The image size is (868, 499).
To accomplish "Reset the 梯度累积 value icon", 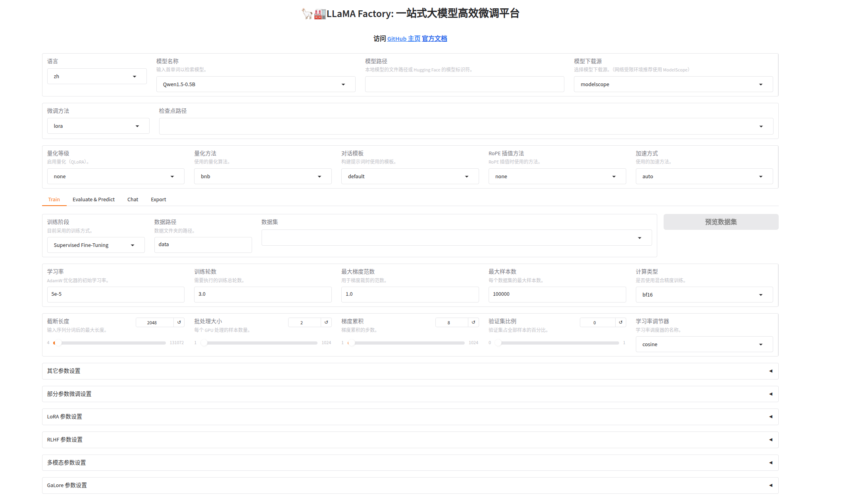I will [473, 322].
